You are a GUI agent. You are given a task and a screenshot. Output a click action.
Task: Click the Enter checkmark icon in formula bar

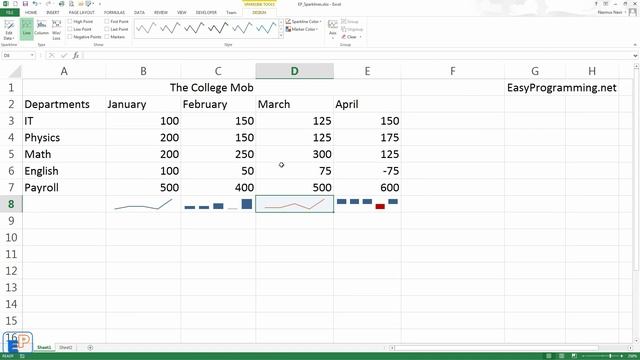pyautogui.click(x=64, y=55)
